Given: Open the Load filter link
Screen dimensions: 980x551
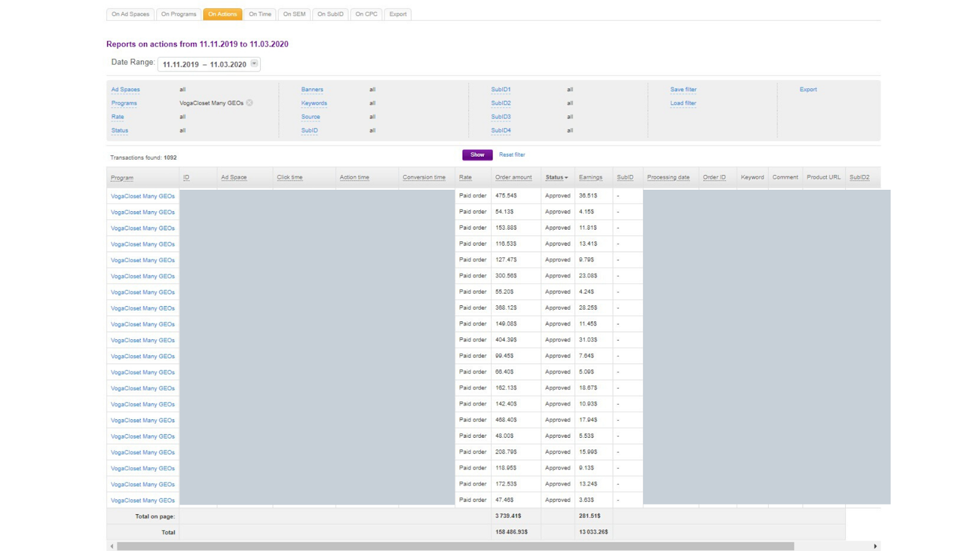Looking at the screenshot, I should [683, 103].
